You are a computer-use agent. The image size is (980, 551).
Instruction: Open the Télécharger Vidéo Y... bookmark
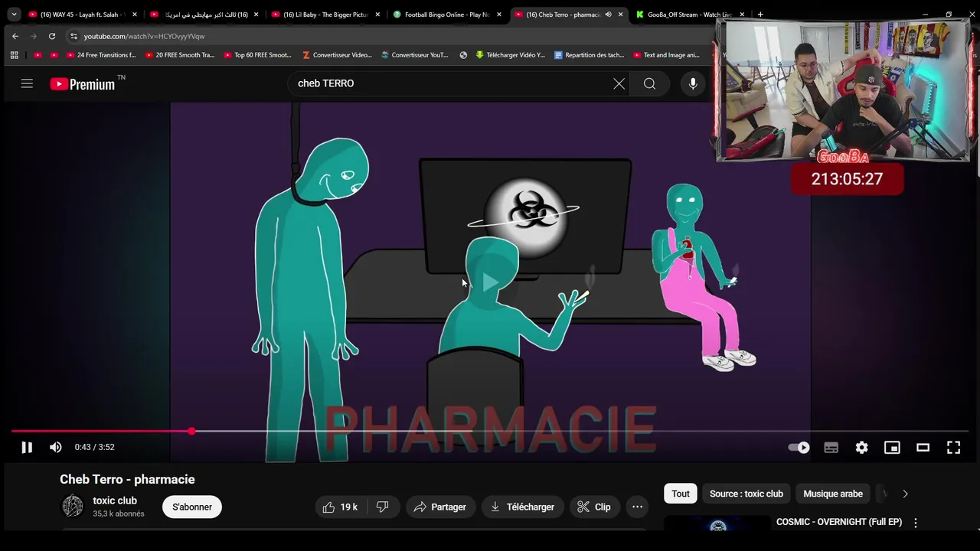(x=510, y=55)
